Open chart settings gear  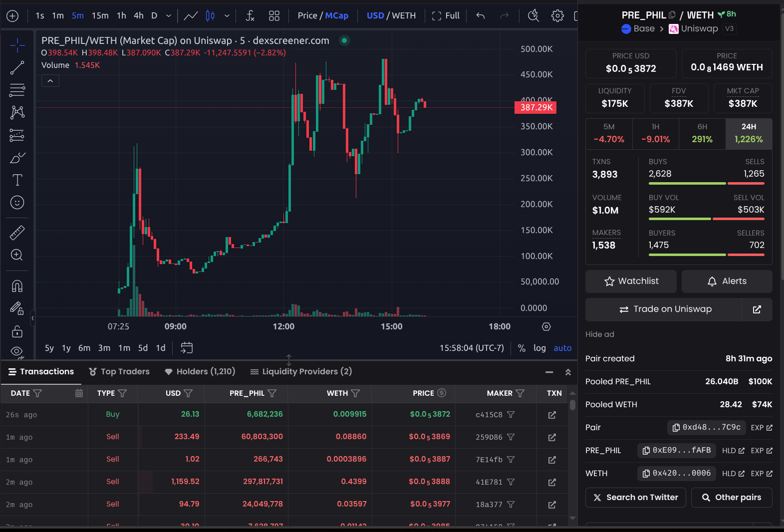(557, 16)
